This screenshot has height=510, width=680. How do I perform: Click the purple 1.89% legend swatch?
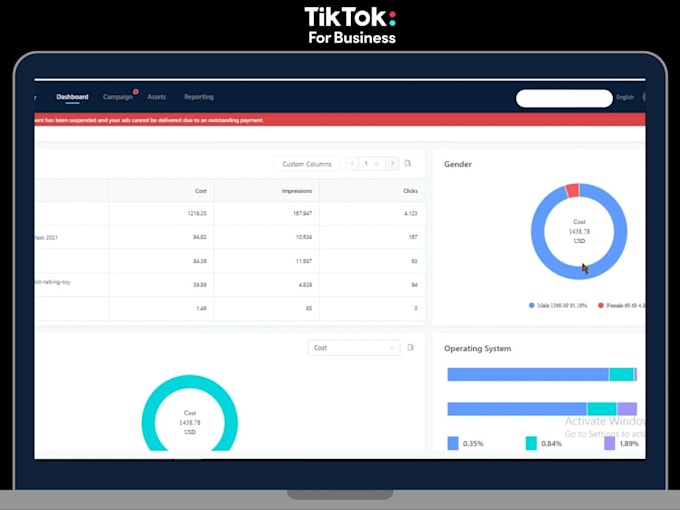click(x=610, y=443)
